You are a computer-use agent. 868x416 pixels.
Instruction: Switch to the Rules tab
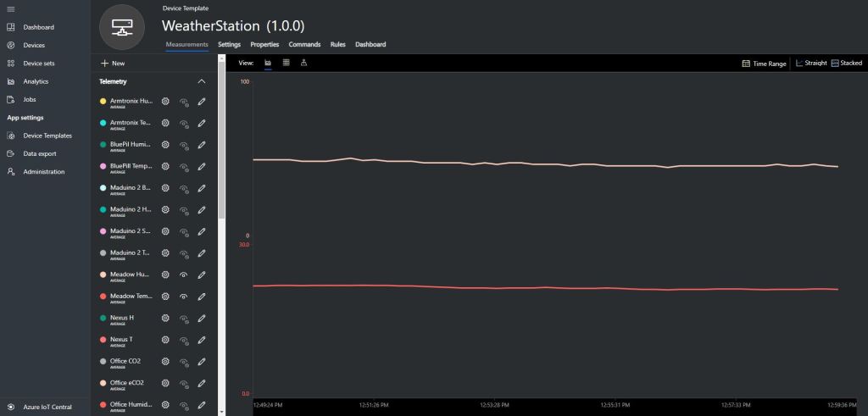(x=337, y=44)
